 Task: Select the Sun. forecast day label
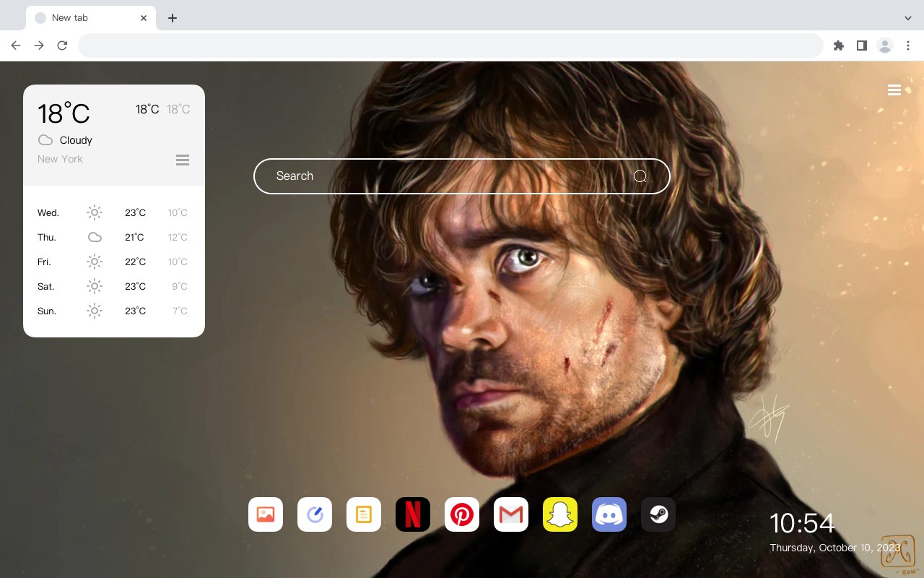pyautogui.click(x=47, y=311)
